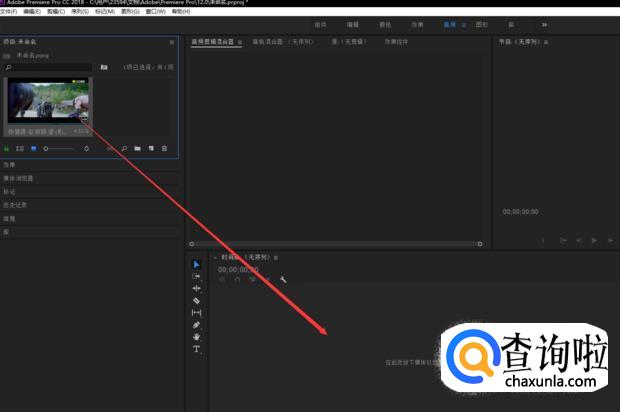Select the Selection (arrow) tool

197,264
